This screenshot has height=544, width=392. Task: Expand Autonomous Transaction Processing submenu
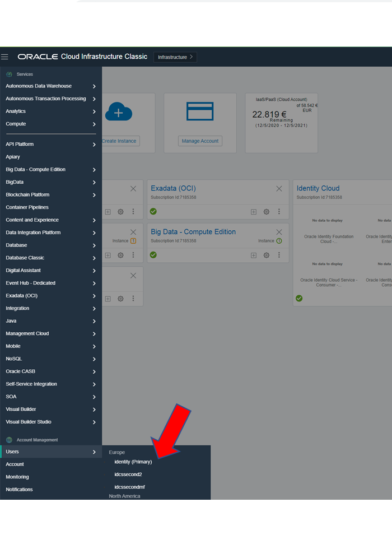pyautogui.click(x=94, y=99)
